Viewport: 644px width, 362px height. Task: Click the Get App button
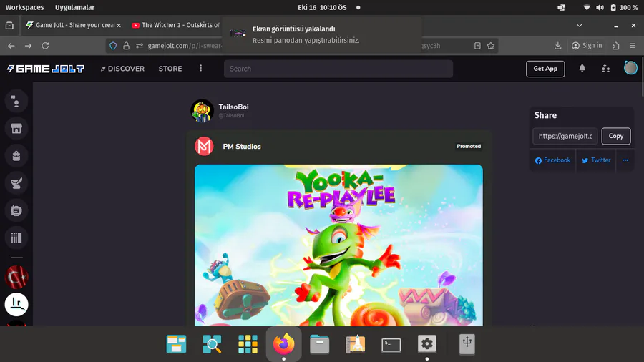[x=545, y=69]
